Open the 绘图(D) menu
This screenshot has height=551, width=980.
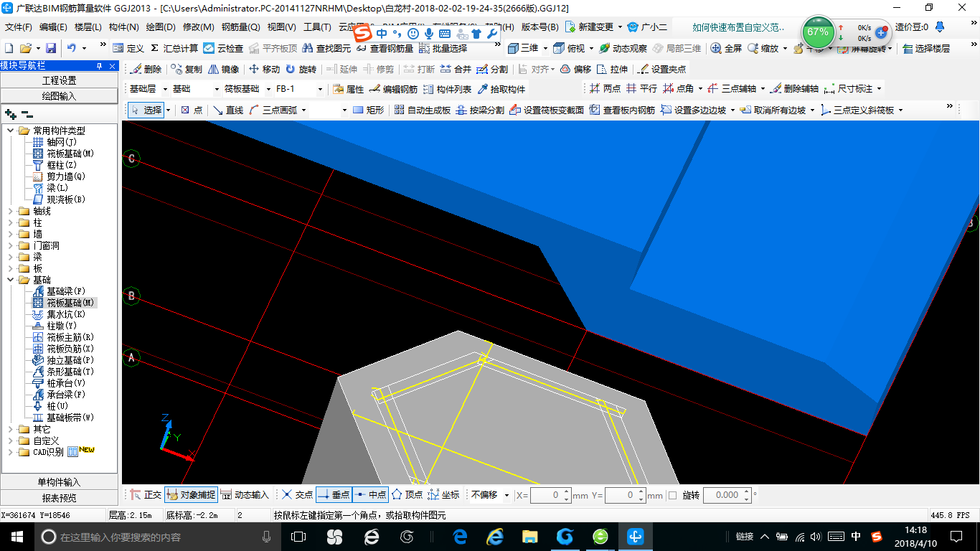point(161,27)
